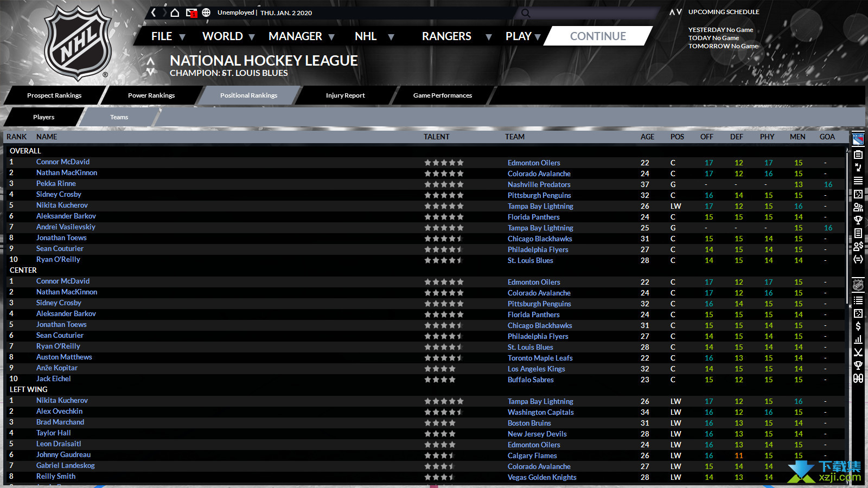Switch to the Injury Report tab
This screenshot has height=488, width=868.
point(345,95)
